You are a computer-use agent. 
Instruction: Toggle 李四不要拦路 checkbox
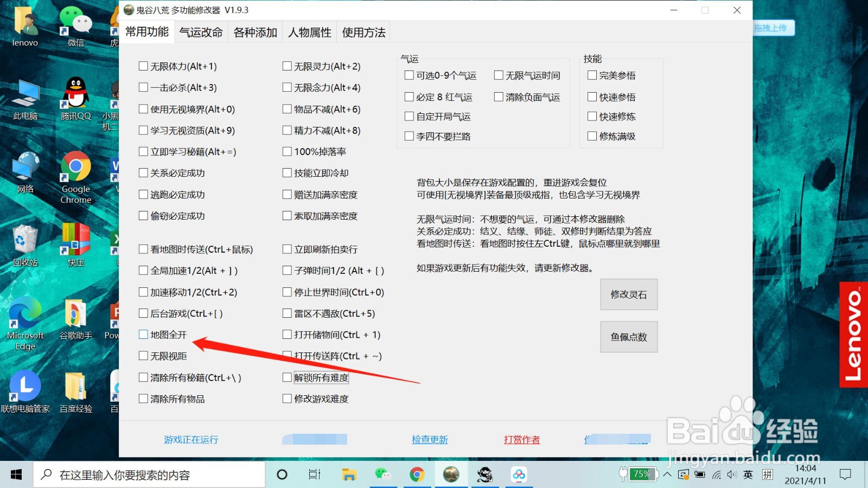tap(409, 136)
